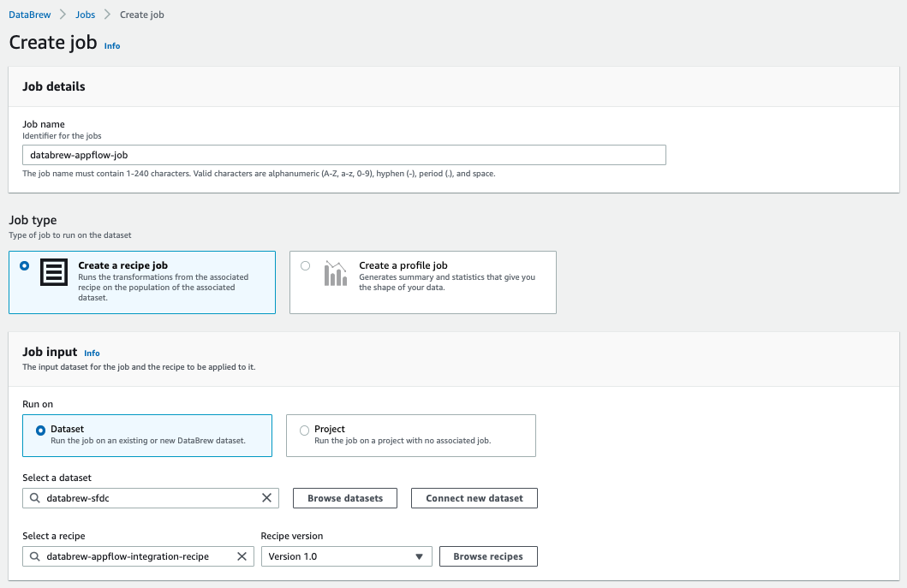Click the Job name text field
Screen dimensions: 907x588
coord(343,155)
